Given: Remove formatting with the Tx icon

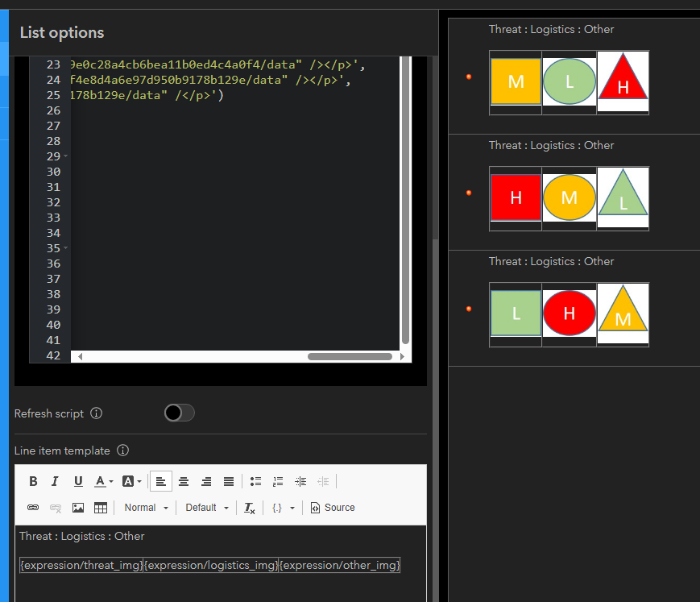Looking at the screenshot, I should click(x=249, y=508).
